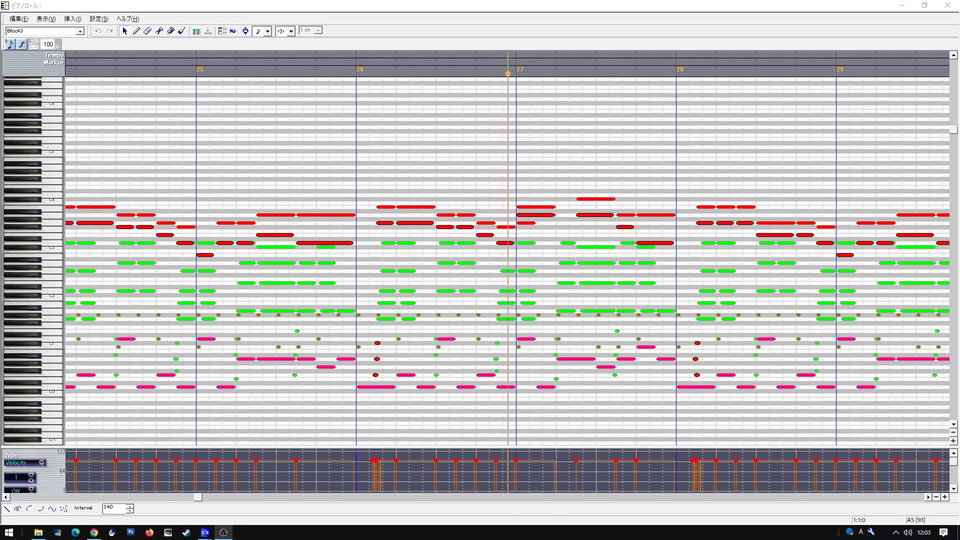Click the Tempo lane label
The image size is (960, 540).
[x=54, y=55]
